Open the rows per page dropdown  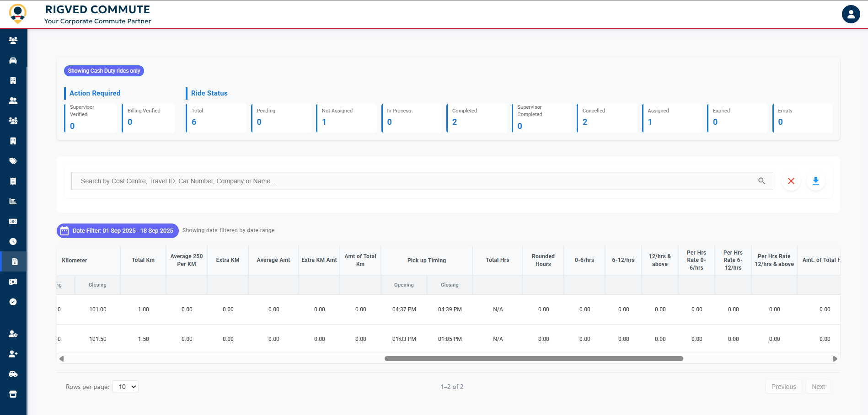point(125,386)
